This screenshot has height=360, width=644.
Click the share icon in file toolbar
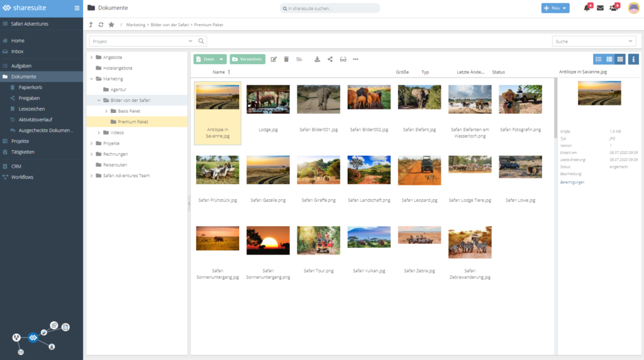330,59
